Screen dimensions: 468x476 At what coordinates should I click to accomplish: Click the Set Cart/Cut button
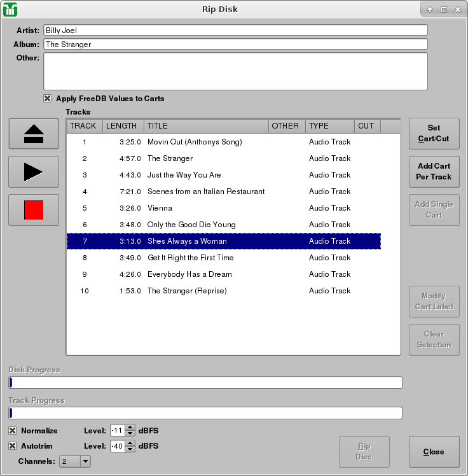point(434,134)
